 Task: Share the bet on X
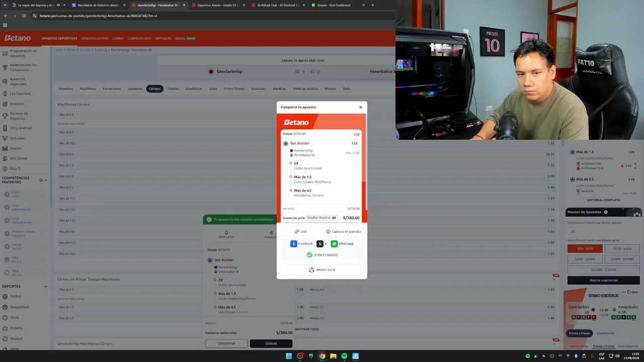click(x=322, y=244)
